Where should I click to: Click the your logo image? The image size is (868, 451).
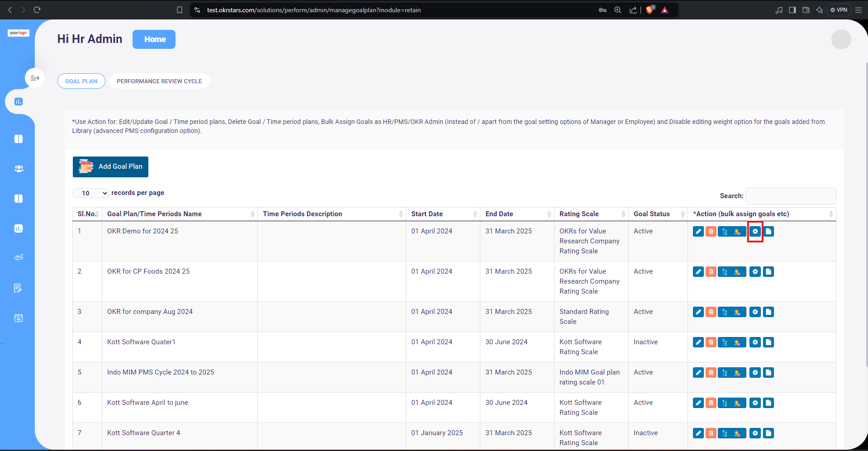(x=19, y=33)
